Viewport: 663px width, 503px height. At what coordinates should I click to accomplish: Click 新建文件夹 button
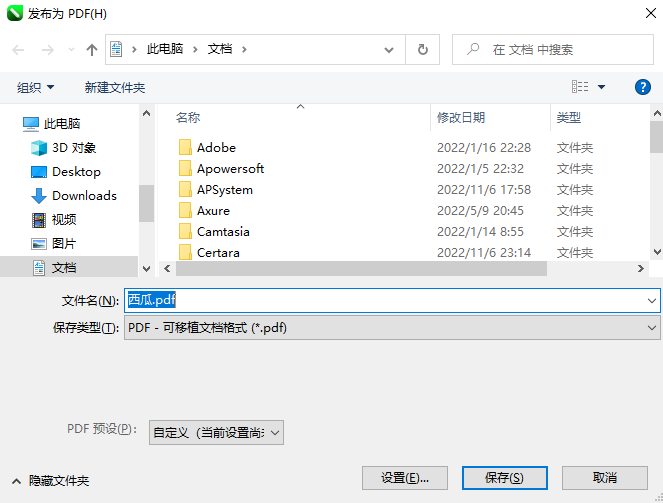pos(115,87)
